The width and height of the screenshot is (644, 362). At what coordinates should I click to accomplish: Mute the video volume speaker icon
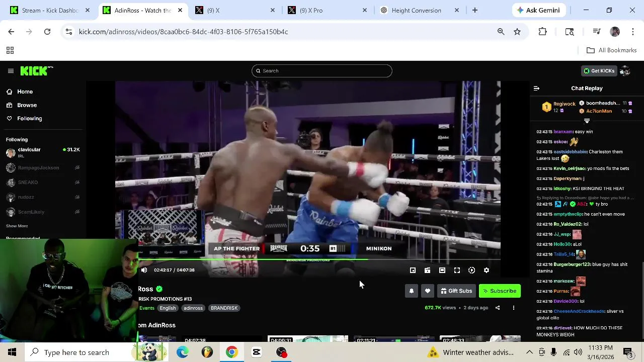(144, 270)
